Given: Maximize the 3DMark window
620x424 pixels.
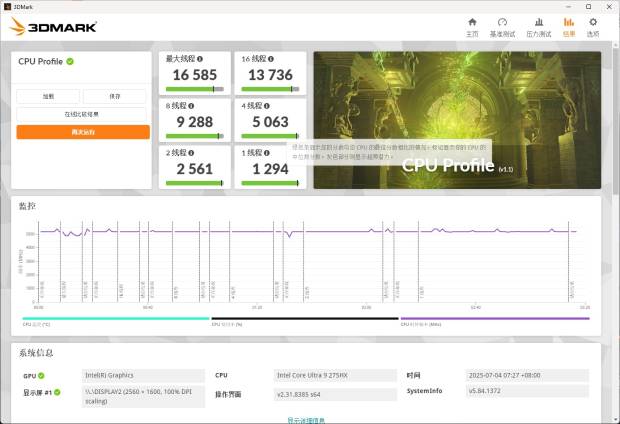Looking at the screenshot, I should tap(588, 7).
